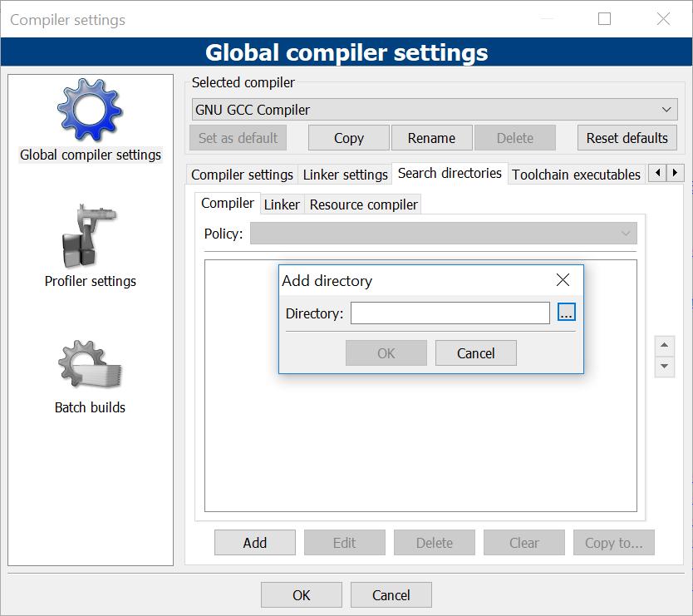This screenshot has width=693, height=616.
Task: Move directory down with arrow button
Action: 664,367
